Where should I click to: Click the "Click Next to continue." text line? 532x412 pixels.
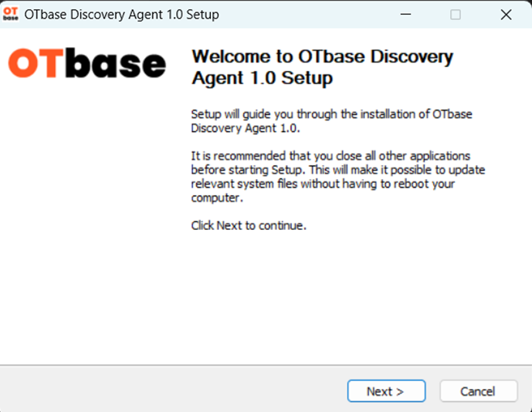[x=249, y=226]
